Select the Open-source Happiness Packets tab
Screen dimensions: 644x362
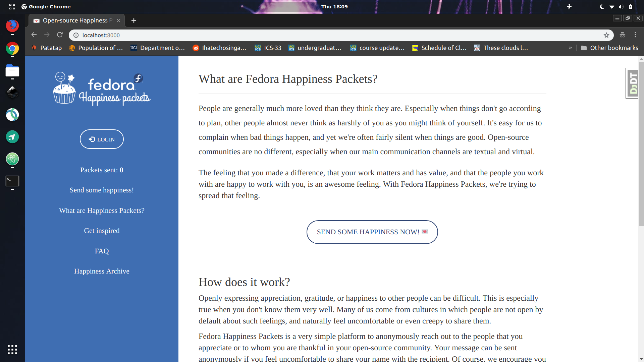pos(77,20)
